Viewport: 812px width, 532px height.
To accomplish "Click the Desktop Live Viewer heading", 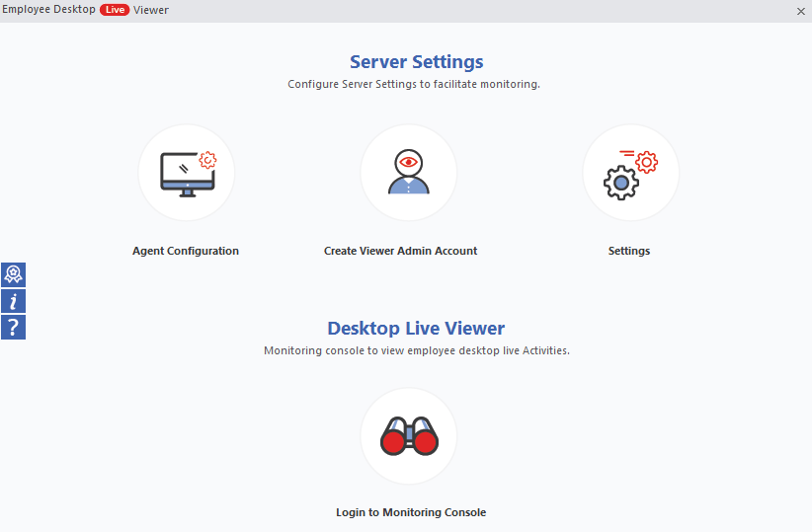I will click(x=416, y=328).
